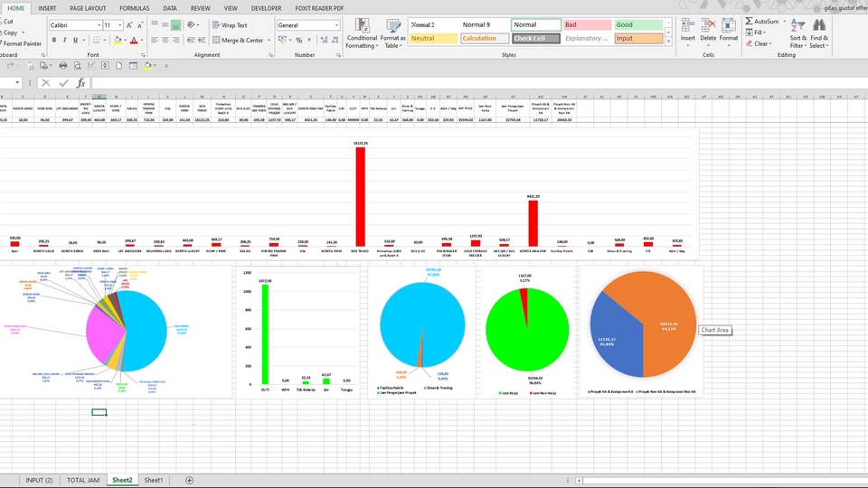
Task: Apply accounting number format
Action: point(282,40)
